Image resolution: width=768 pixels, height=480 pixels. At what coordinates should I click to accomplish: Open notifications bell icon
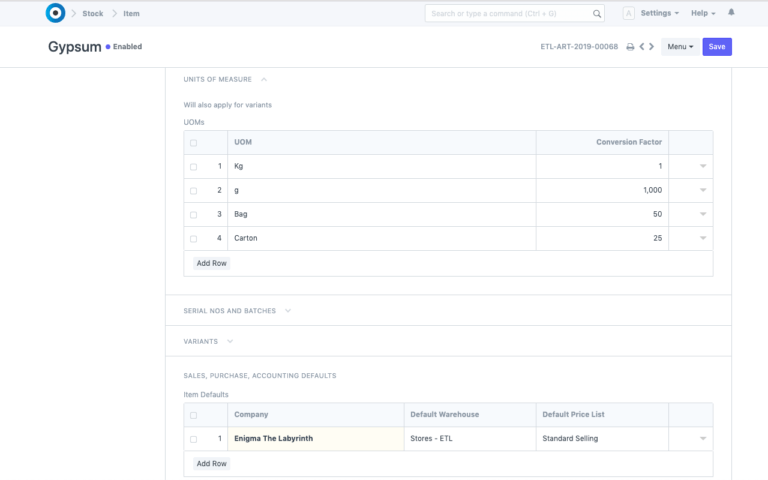coord(731,13)
